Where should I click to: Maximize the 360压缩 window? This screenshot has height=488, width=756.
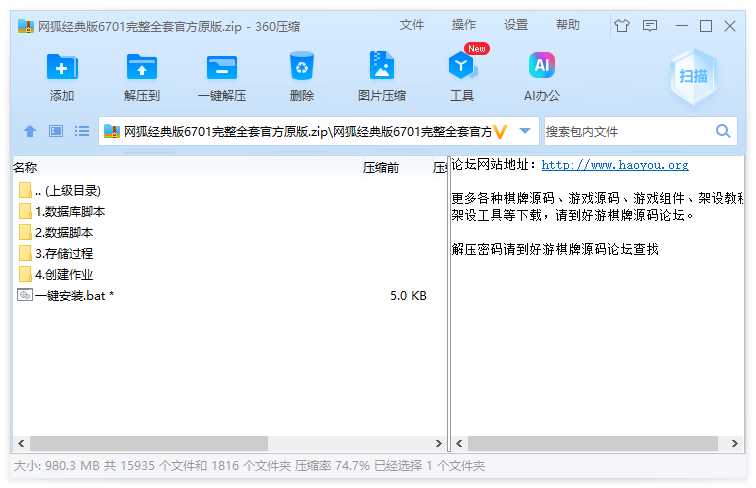(706, 26)
